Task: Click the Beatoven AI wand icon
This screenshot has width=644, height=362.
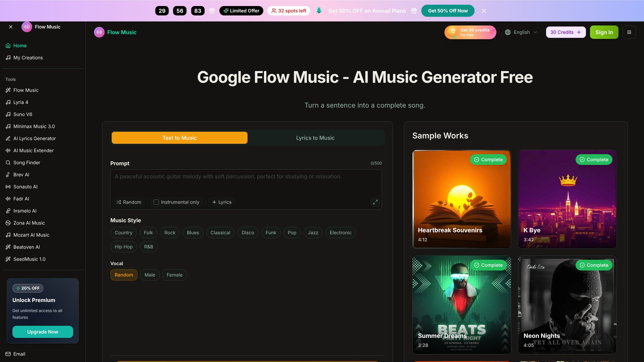Action: [8, 247]
